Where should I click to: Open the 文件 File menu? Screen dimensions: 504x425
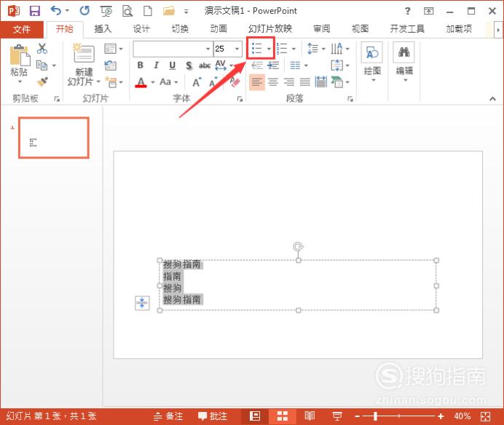click(22, 29)
